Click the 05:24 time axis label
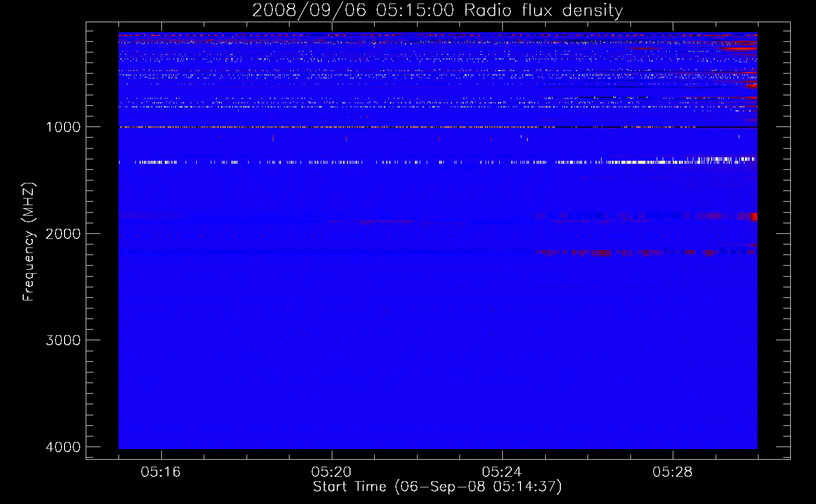816x504 pixels. coord(502,472)
